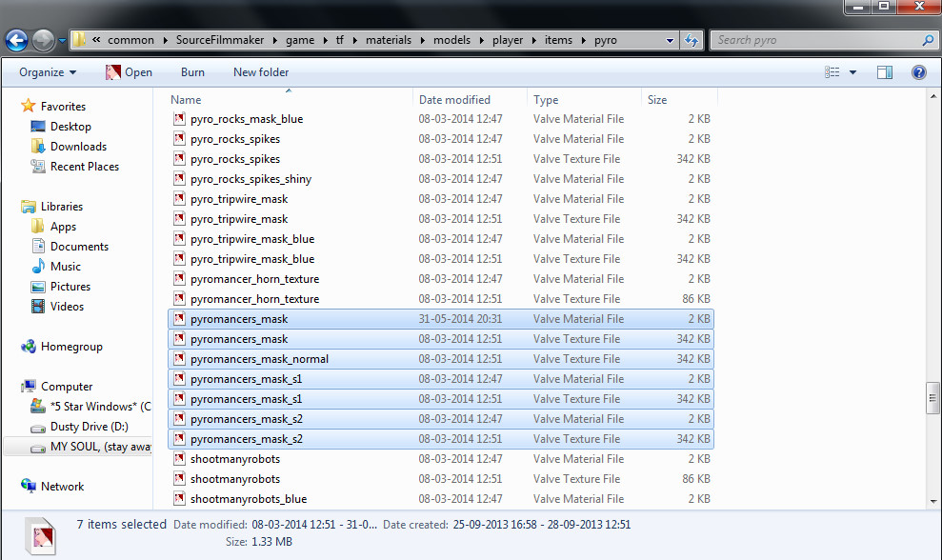Click the scrollbar up arrow
Screen dimensions: 942x560
(x=933, y=96)
